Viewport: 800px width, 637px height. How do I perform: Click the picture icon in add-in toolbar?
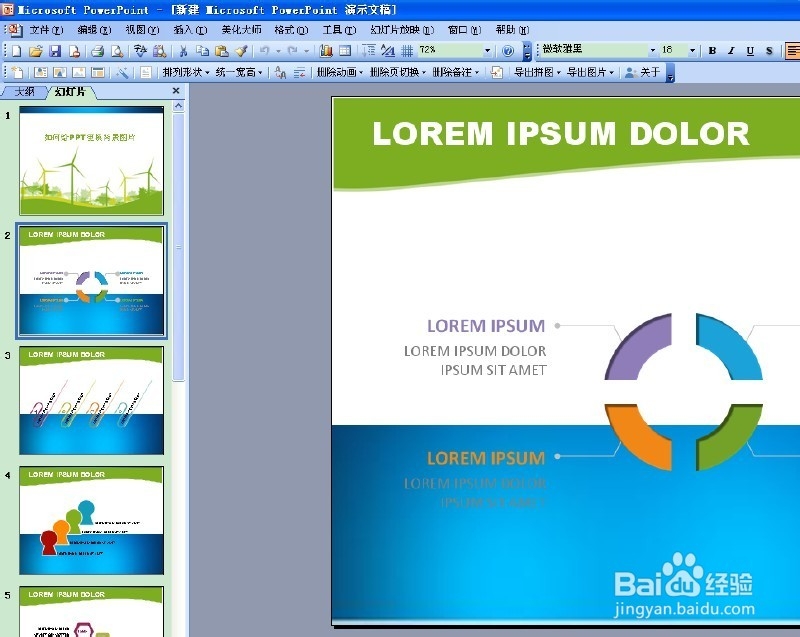pos(79,72)
